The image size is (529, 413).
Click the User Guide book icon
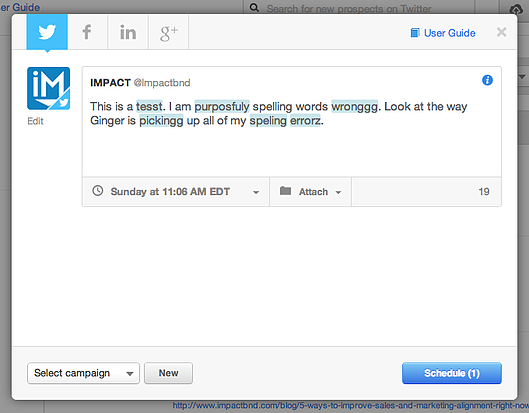point(415,33)
